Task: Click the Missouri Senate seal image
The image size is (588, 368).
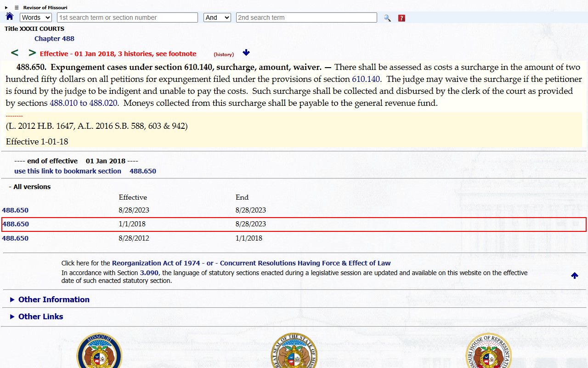Action: point(99,351)
